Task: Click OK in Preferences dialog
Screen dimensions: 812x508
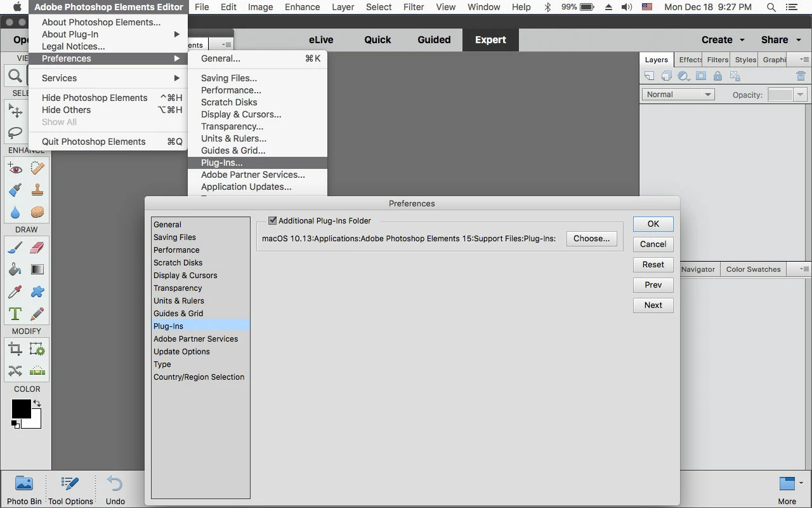Action: pyautogui.click(x=653, y=224)
